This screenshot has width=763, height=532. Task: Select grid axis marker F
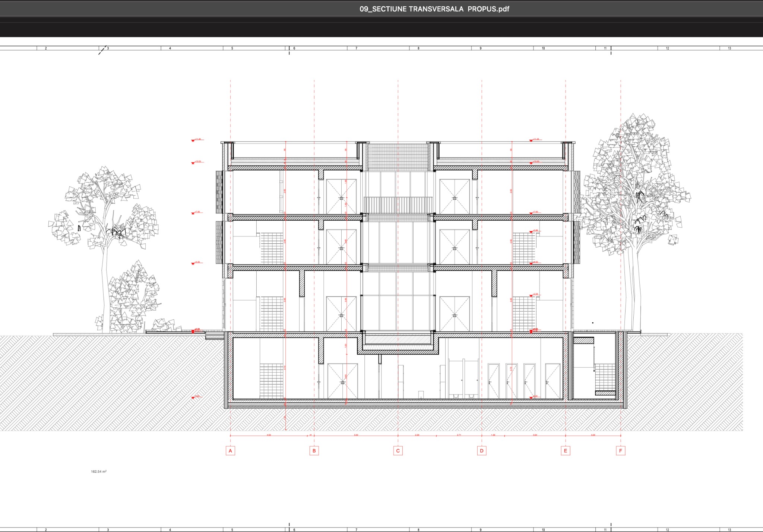(x=621, y=451)
